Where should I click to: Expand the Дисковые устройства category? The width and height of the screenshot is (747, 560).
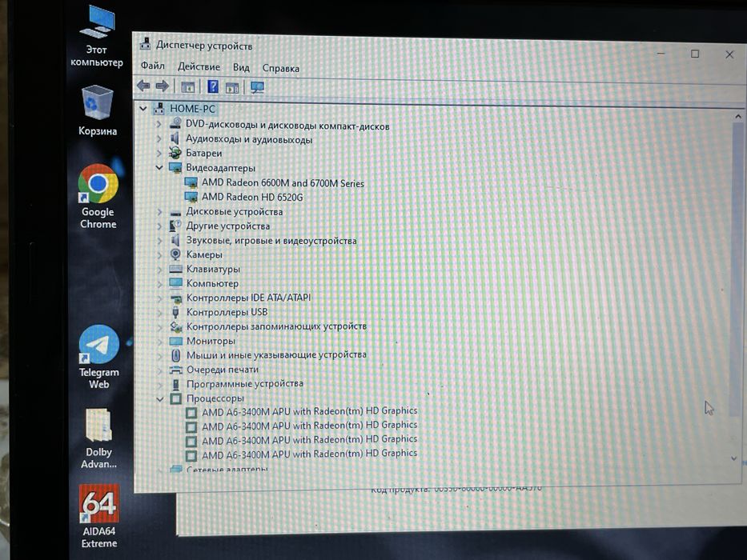(159, 211)
